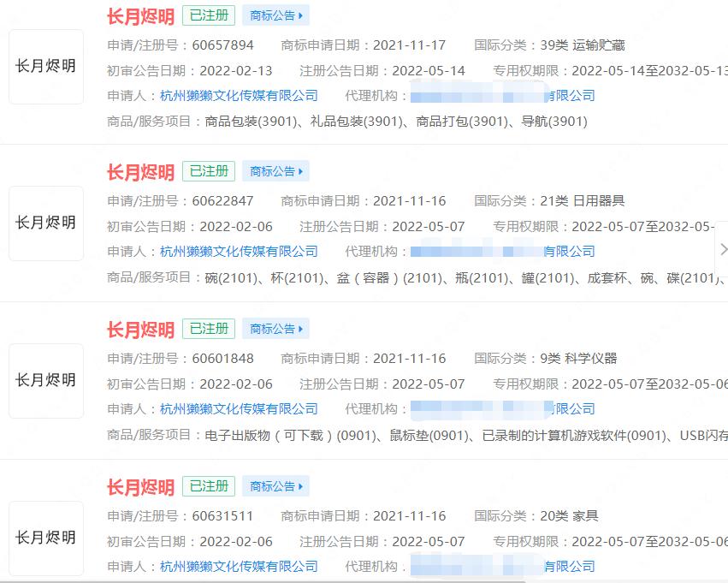Click 长月烬明 title of the 21类 日用器具 entry
728x583 pixels.
[x=140, y=172]
